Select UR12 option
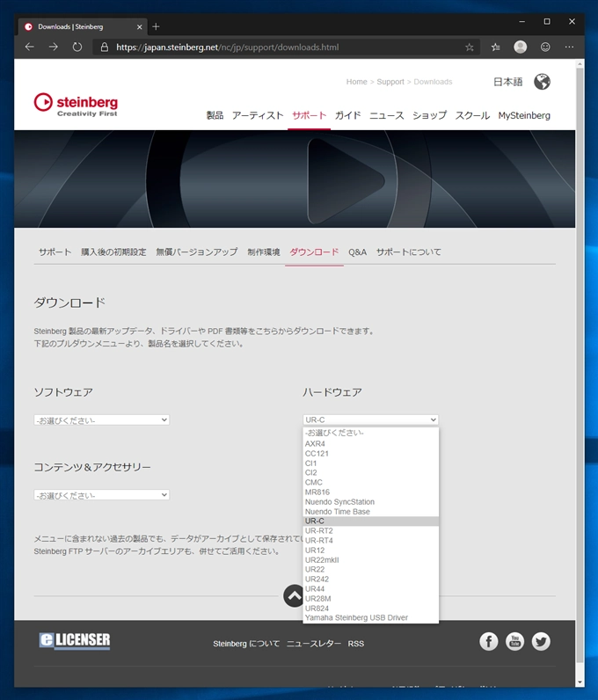Image resolution: width=598 pixels, height=700 pixels. click(x=371, y=551)
